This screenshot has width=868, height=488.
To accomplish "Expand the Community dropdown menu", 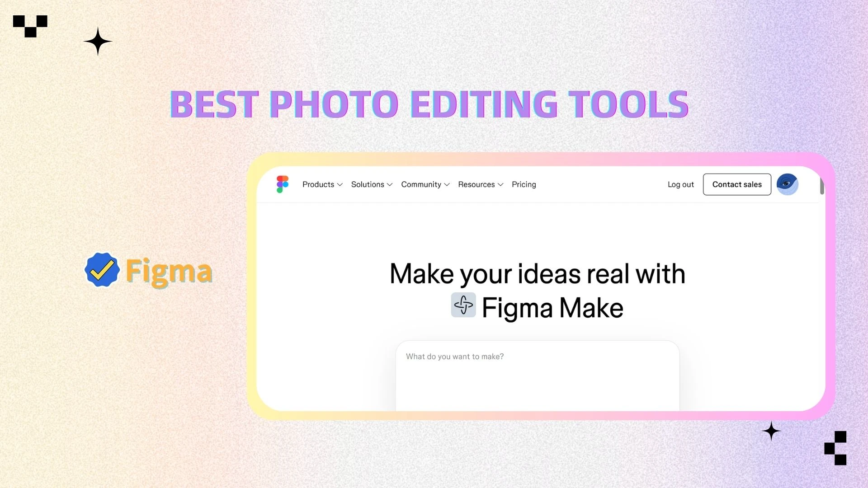I will coord(425,184).
